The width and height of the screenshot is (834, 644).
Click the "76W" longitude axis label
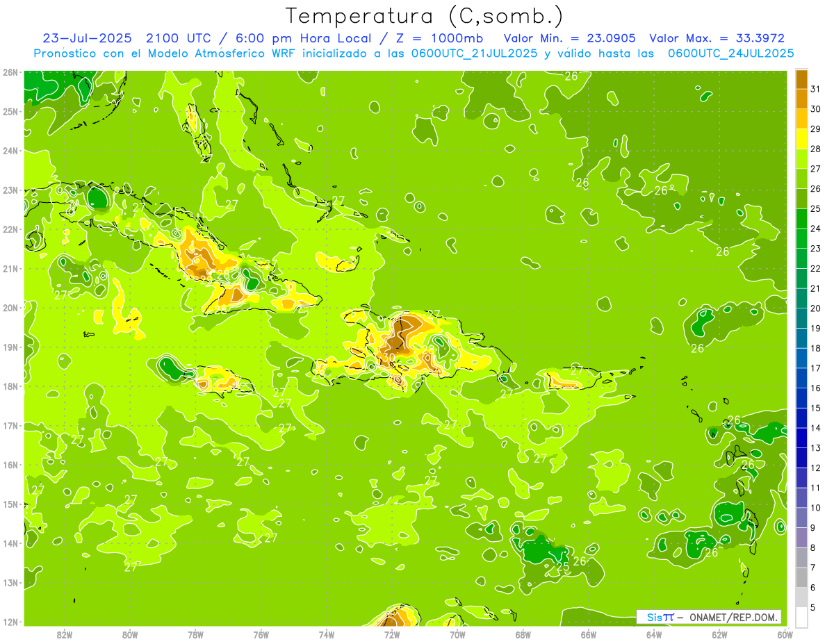[261, 634]
